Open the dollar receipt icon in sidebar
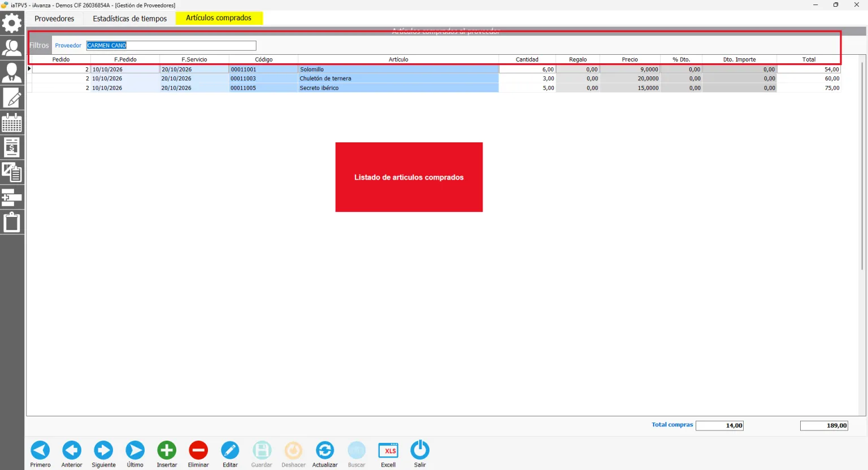This screenshot has height=470, width=868. tap(12, 147)
